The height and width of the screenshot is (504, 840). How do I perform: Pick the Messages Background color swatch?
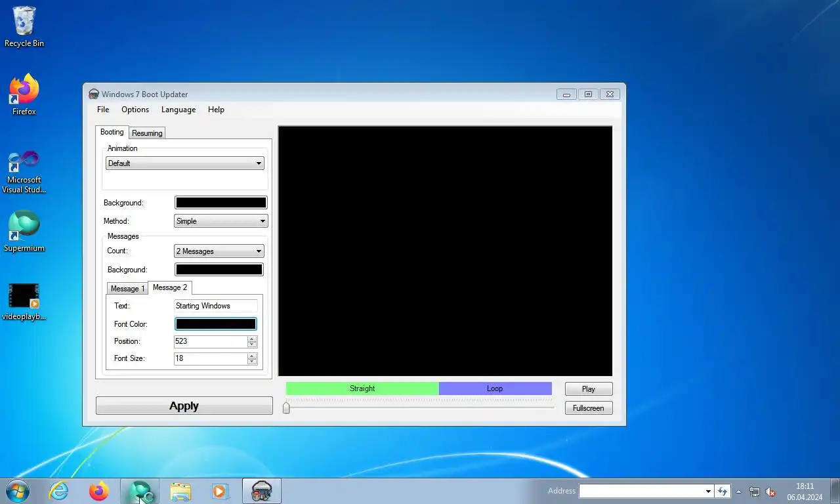[219, 270]
